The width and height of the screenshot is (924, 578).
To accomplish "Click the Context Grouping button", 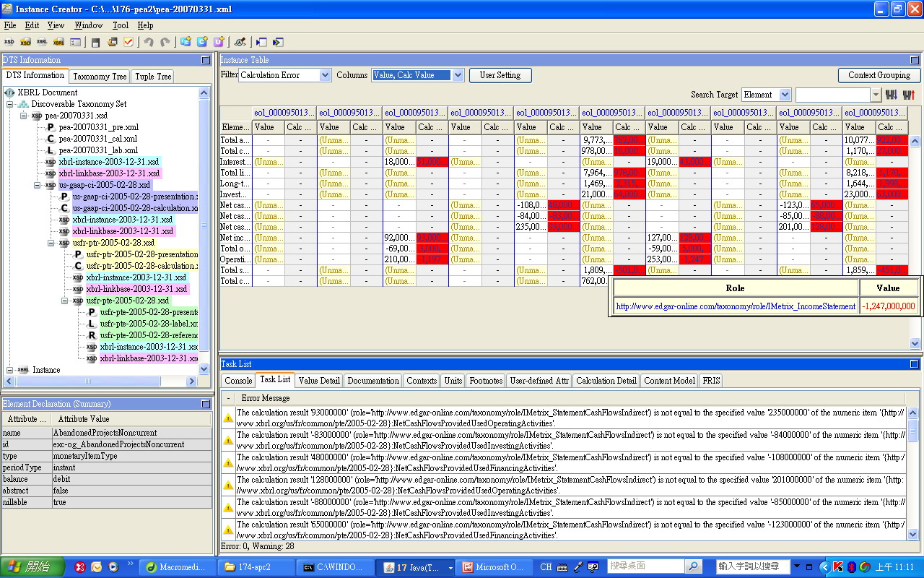I will coord(879,75).
